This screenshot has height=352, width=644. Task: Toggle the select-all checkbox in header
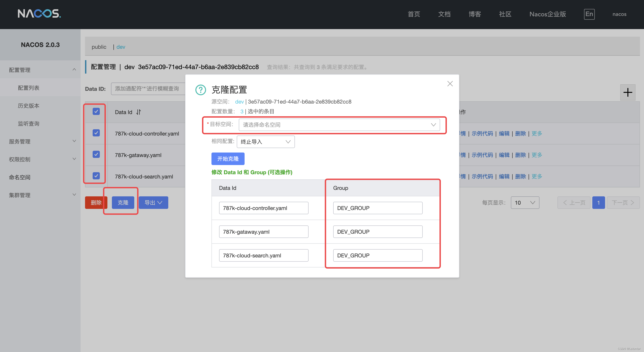click(96, 111)
